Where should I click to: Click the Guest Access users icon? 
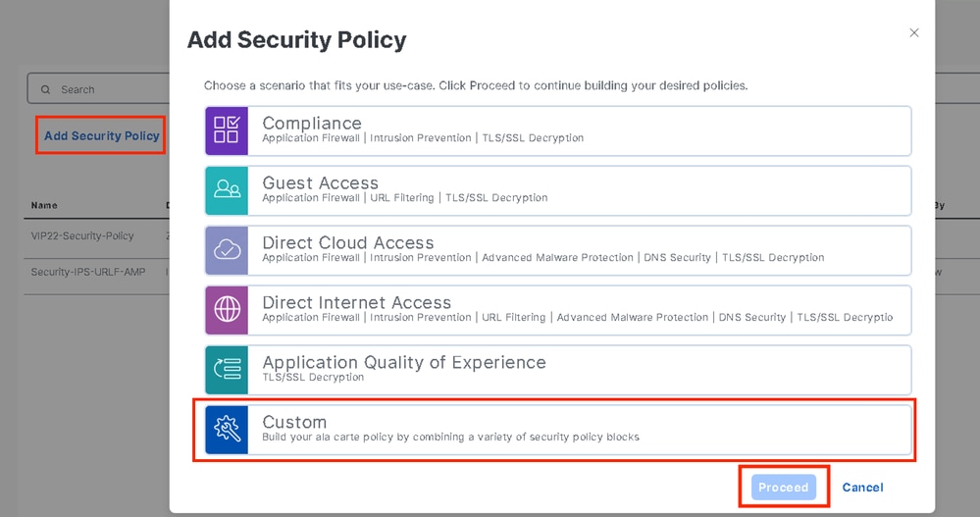227,190
